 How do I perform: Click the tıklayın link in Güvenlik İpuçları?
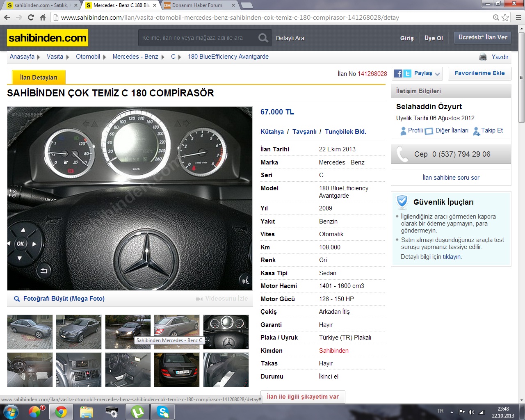click(452, 257)
